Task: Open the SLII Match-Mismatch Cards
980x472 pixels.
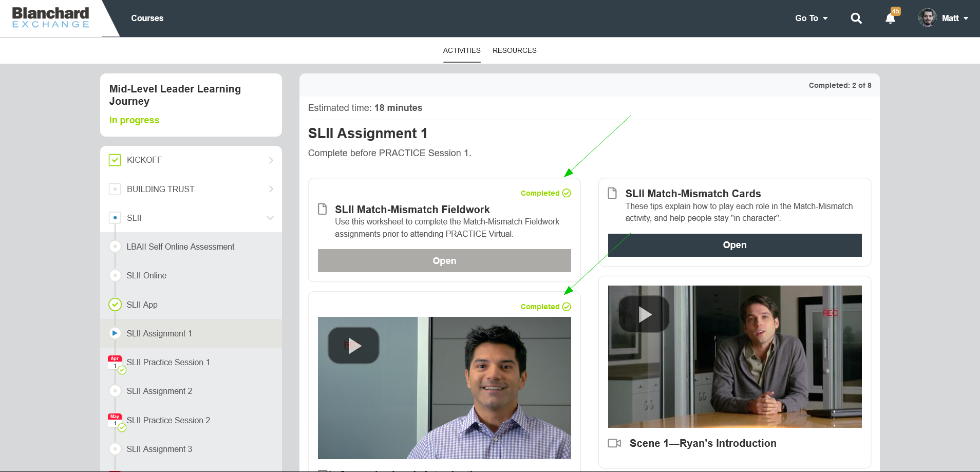Action: [x=734, y=245]
